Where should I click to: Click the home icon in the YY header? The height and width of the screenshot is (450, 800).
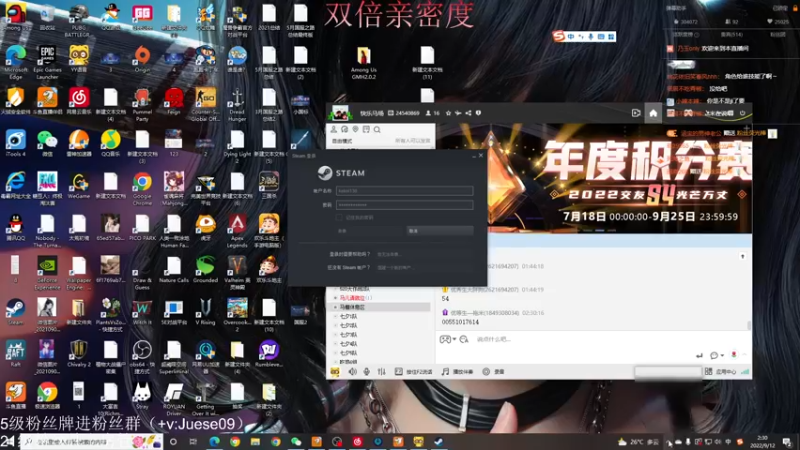point(653,113)
